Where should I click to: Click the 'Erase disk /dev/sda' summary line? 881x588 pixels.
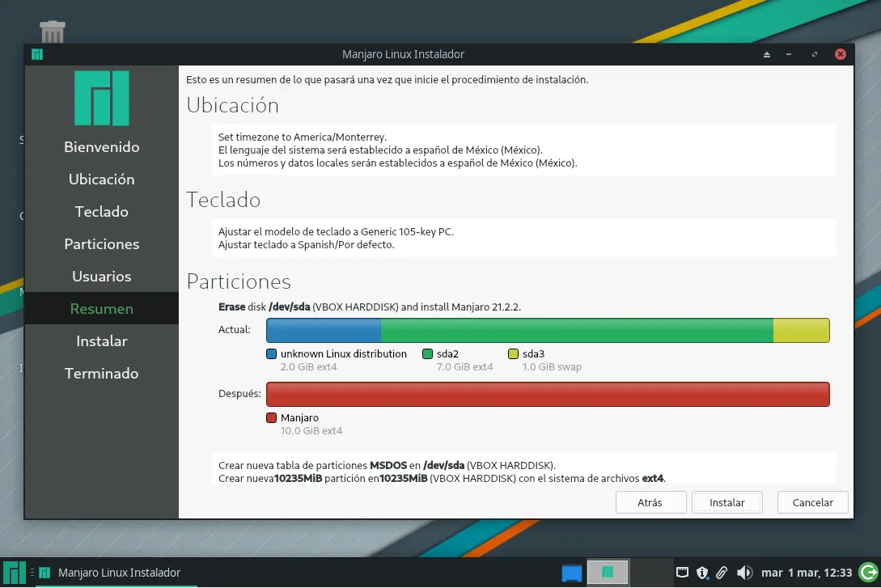369,307
